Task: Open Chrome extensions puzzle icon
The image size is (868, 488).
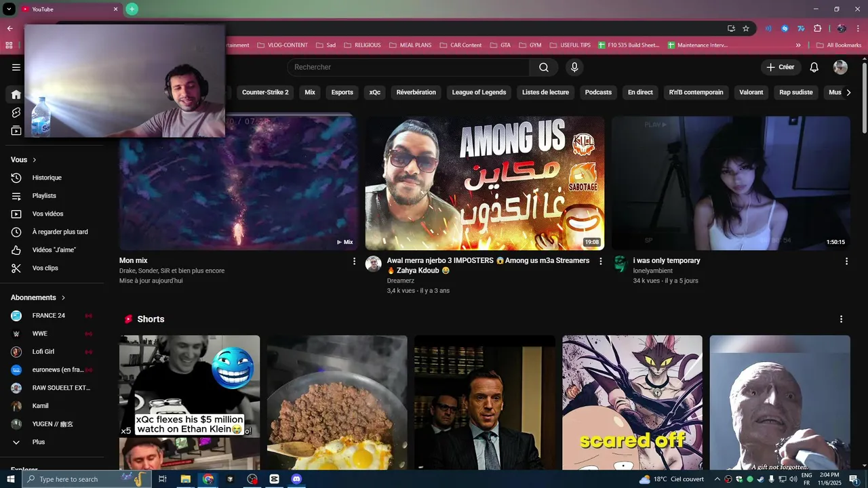Action: [818, 28]
